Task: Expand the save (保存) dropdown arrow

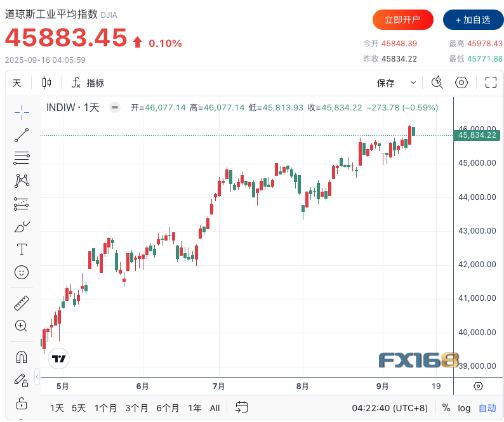Action: (413, 82)
